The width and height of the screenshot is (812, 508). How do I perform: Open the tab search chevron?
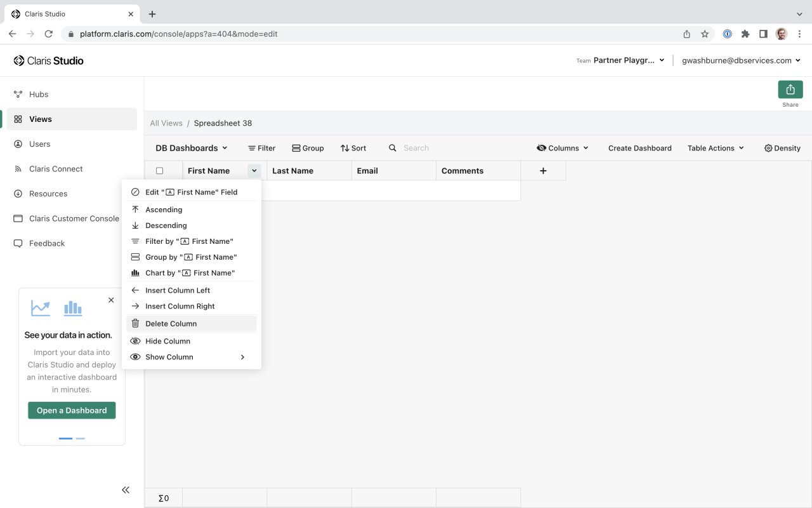point(799,14)
